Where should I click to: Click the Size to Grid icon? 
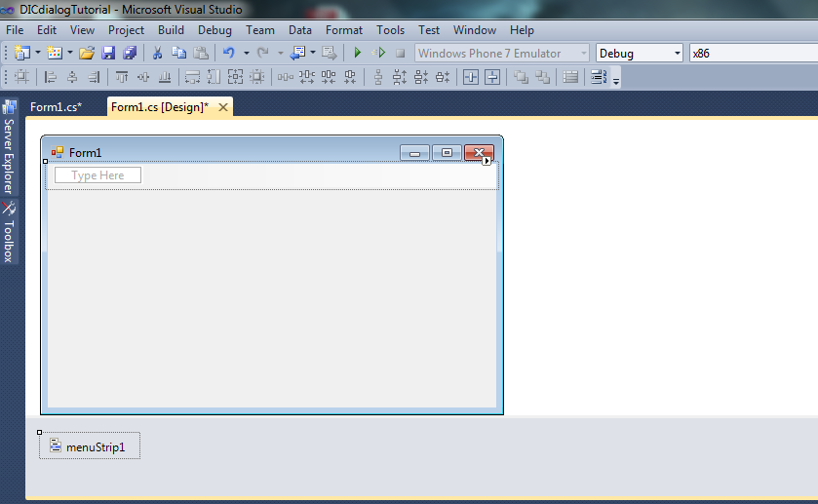point(256,77)
